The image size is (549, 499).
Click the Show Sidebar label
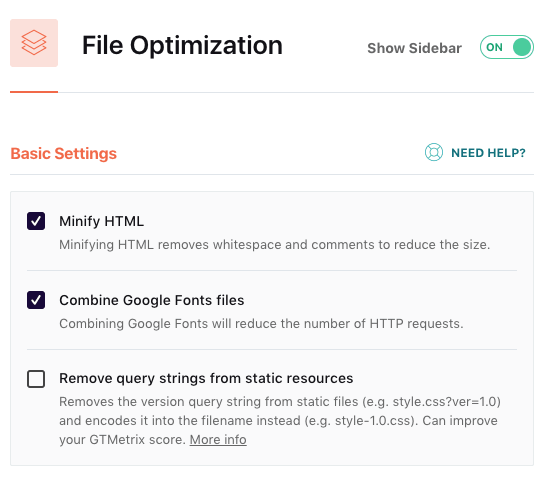click(414, 48)
